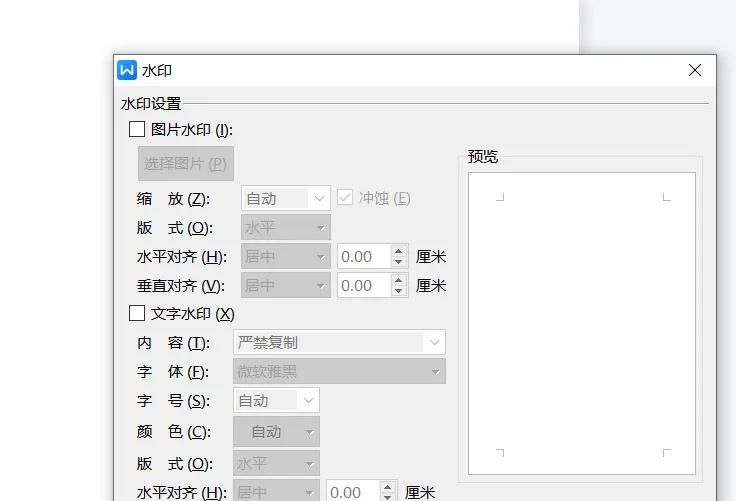
Task: Expand the text watermark 版式 dropdown
Action: click(x=276, y=464)
